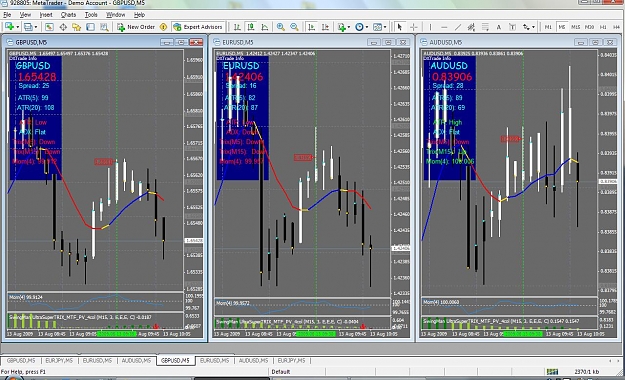Select the Text tool (A)
The height and width of the screenshot is (380, 625).
pyautogui.click(x=499, y=27)
